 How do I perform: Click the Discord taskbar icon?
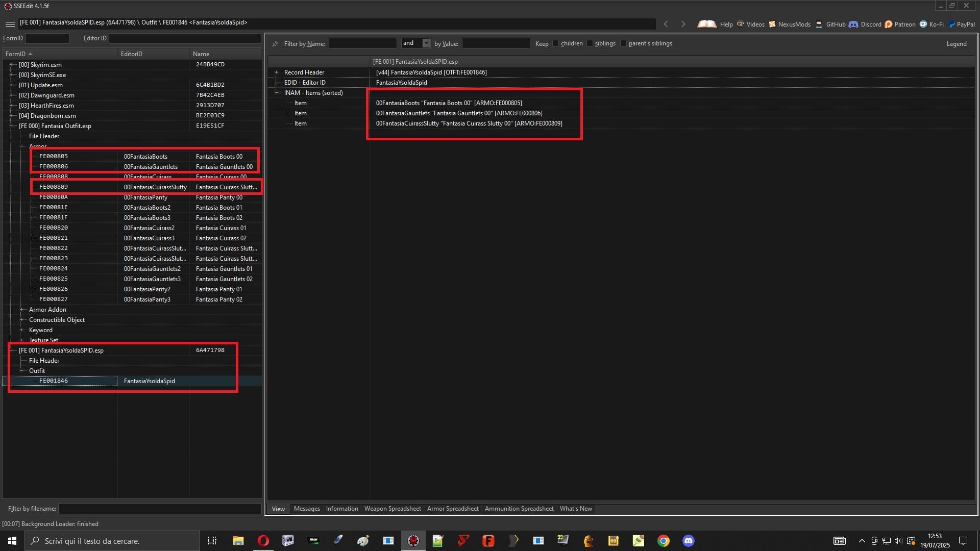click(x=689, y=541)
